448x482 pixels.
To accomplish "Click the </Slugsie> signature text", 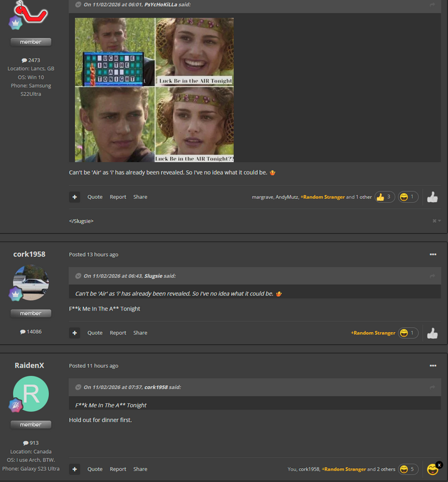I will tap(81, 221).
